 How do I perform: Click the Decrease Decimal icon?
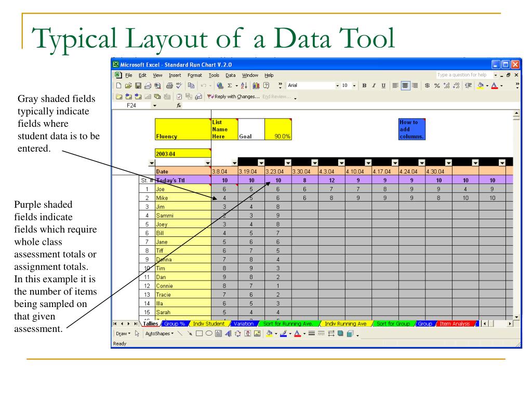(456, 86)
